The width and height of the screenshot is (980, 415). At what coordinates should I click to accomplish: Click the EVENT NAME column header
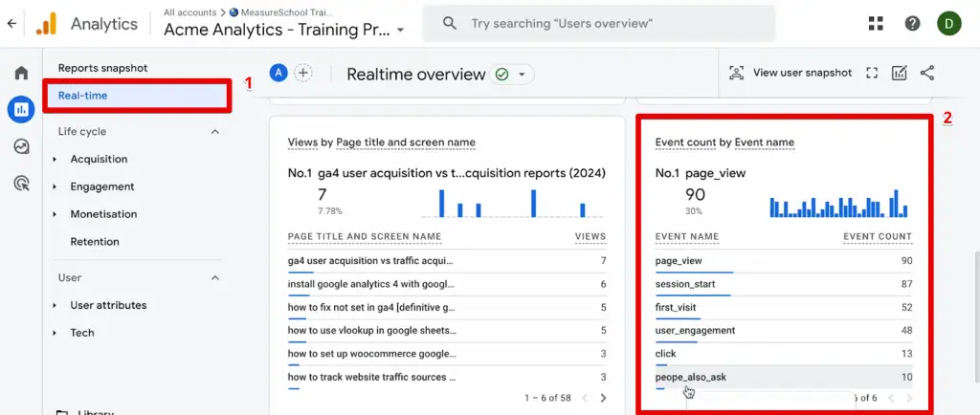coord(687,236)
